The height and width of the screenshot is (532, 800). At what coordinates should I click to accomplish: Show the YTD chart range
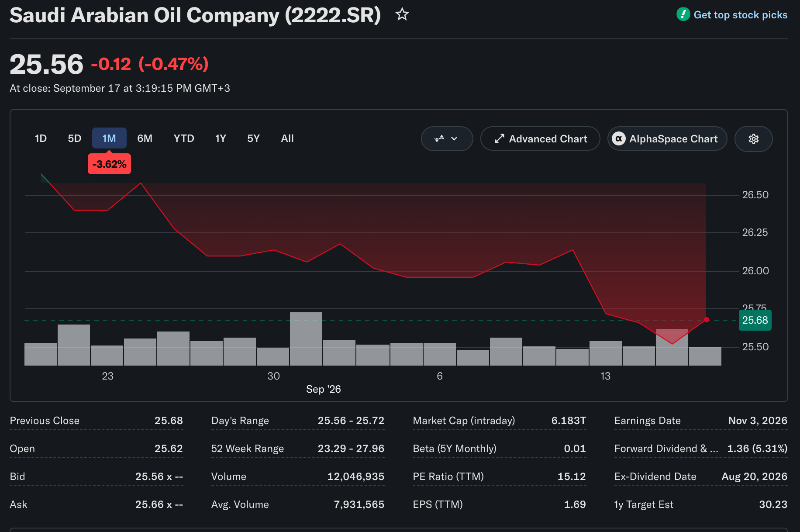184,138
